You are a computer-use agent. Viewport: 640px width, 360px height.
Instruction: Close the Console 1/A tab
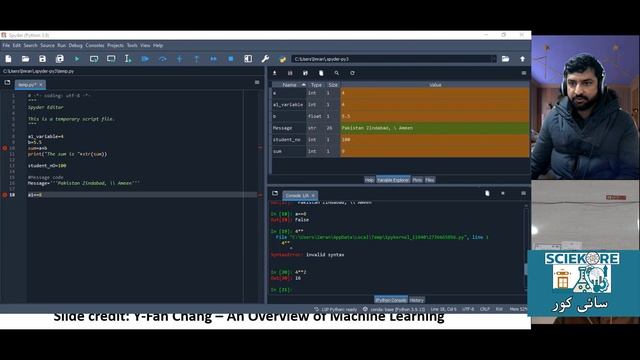click(313, 196)
